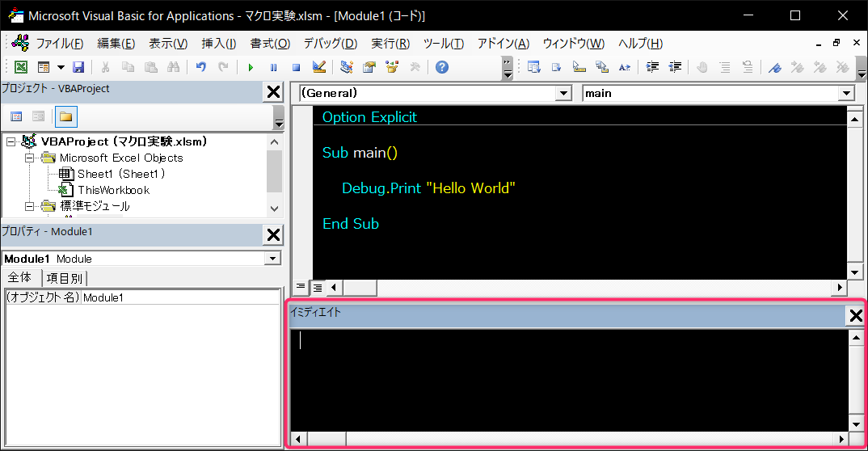Collapse the 標準モジュール folder

tap(29, 206)
